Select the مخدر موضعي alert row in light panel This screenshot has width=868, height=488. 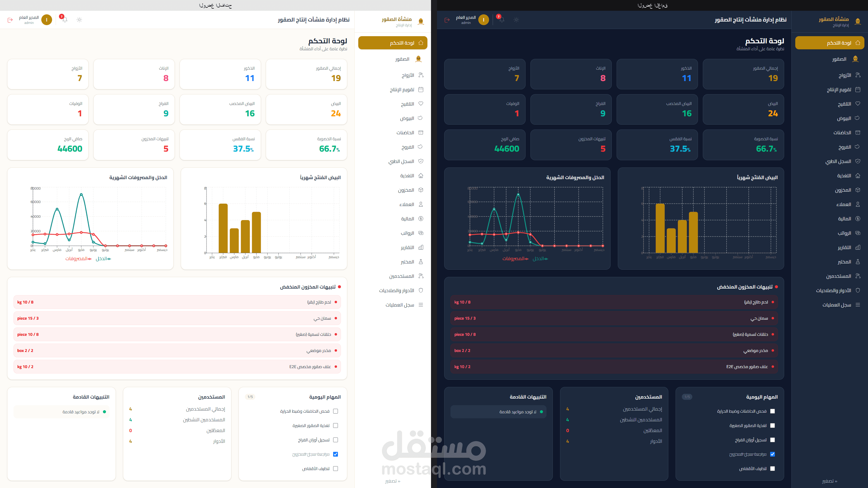click(x=177, y=350)
